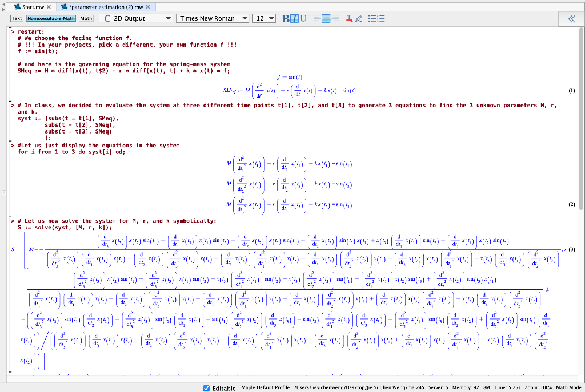Click the 'f := sin(t);' input line

(38, 51)
